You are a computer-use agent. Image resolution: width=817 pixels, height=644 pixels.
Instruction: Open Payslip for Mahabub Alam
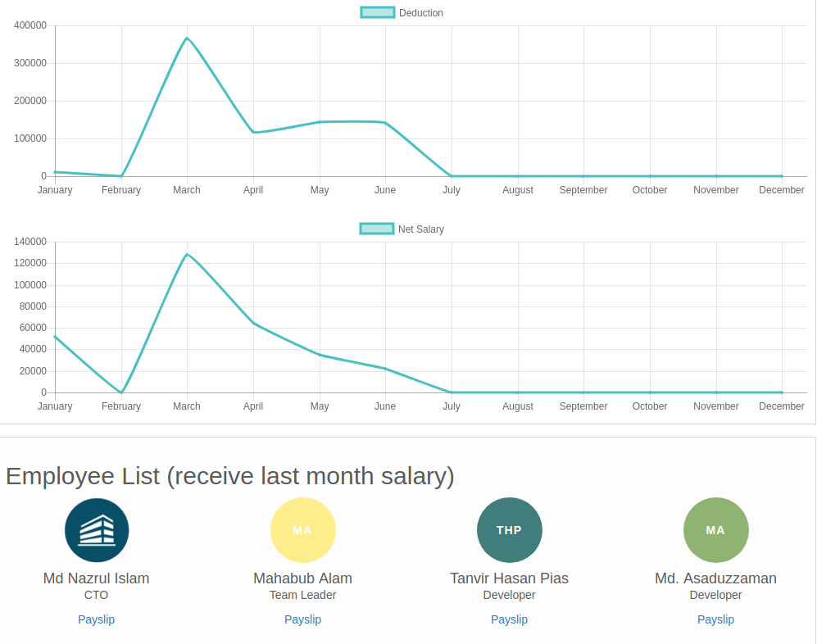(303, 619)
